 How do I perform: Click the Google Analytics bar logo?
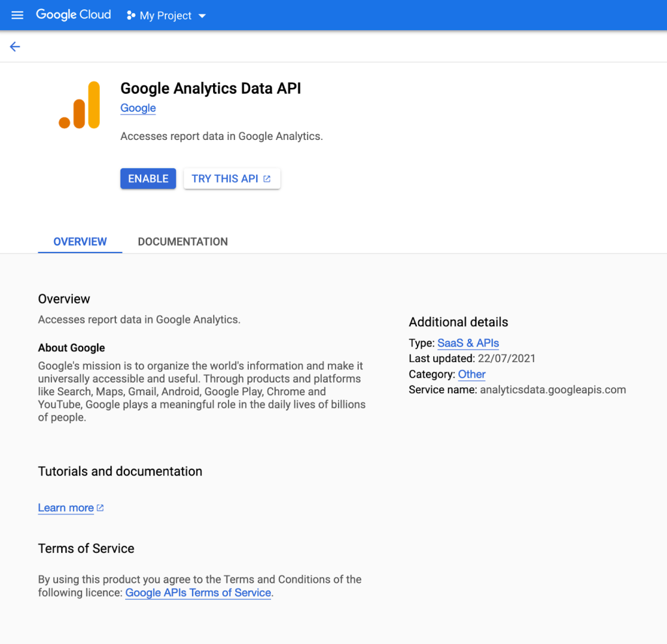[79, 105]
